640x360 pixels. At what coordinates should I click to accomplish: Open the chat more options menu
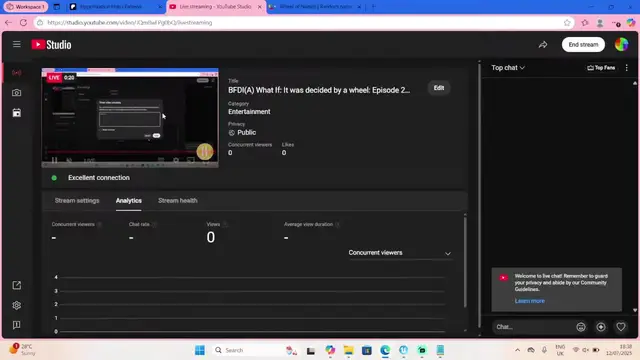[627, 68]
